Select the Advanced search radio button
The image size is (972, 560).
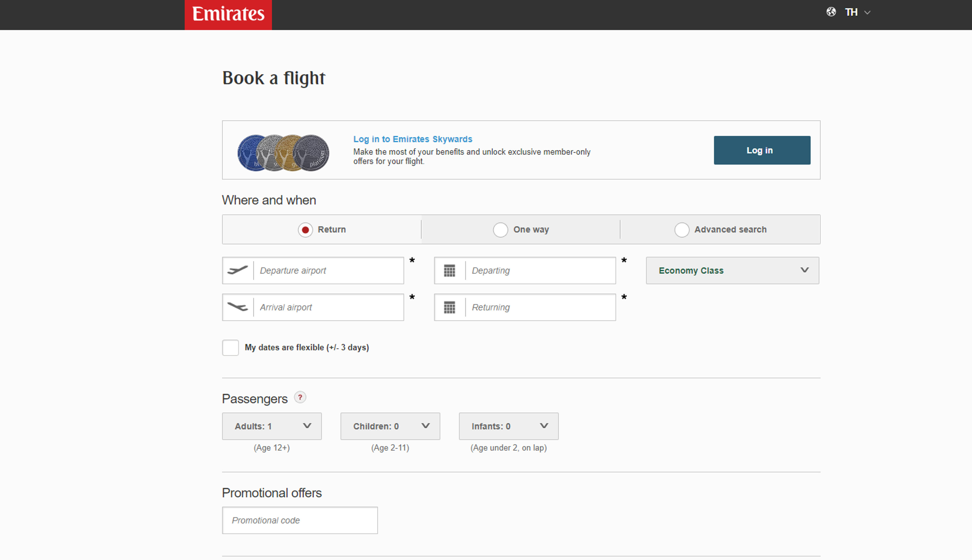[681, 230]
